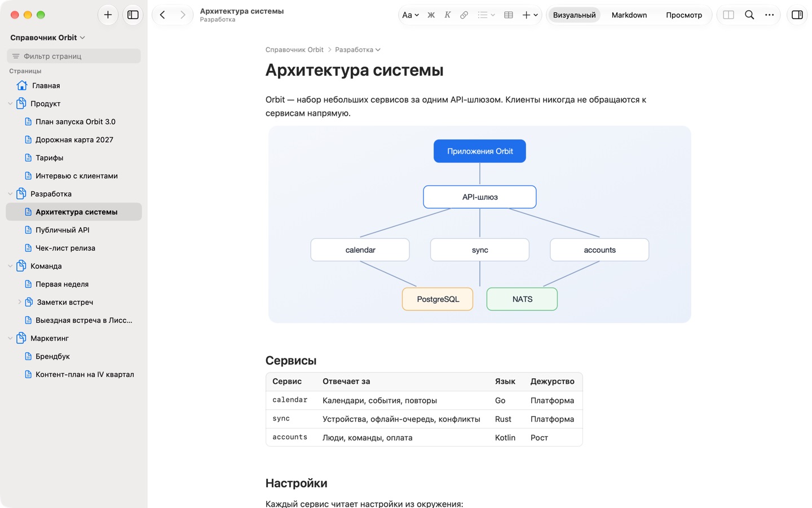Open the more options ellipsis menu

(x=769, y=15)
